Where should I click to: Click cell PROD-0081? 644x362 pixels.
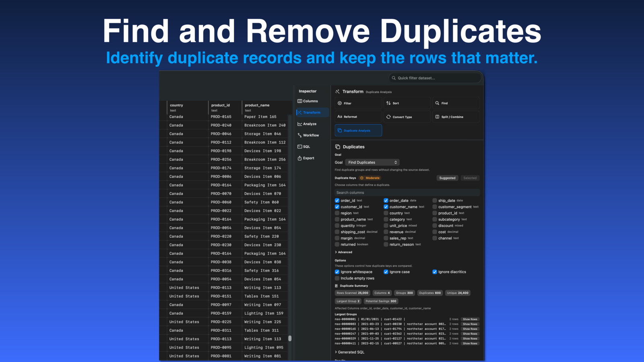[221, 356]
